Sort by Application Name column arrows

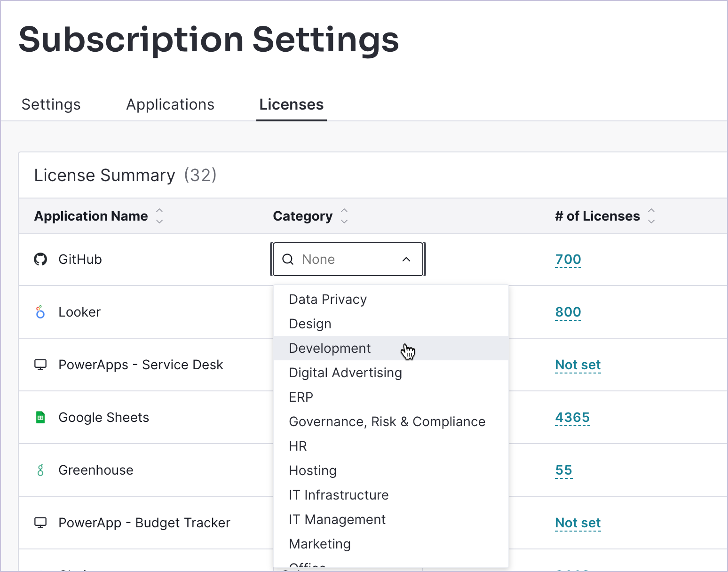point(159,216)
